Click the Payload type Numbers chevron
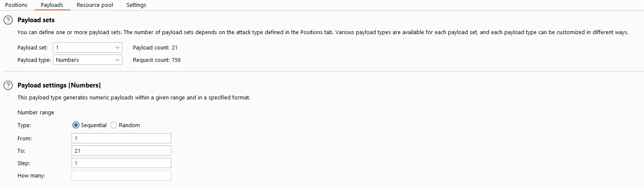Screen dimensions: 644x186 click(x=117, y=60)
